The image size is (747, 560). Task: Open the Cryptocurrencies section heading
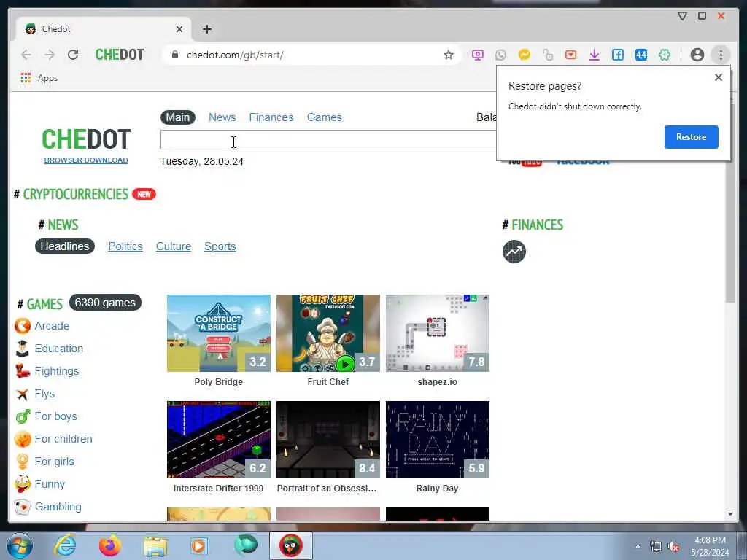point(75,194)
